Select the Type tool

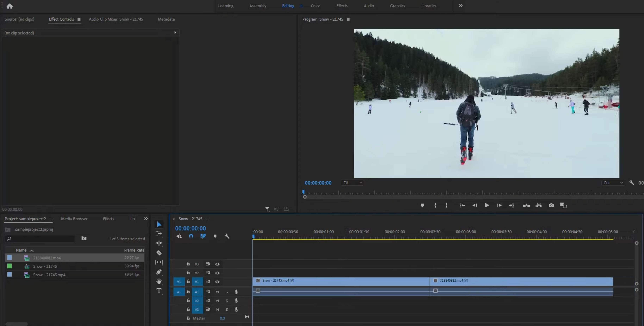click(159, 291)
